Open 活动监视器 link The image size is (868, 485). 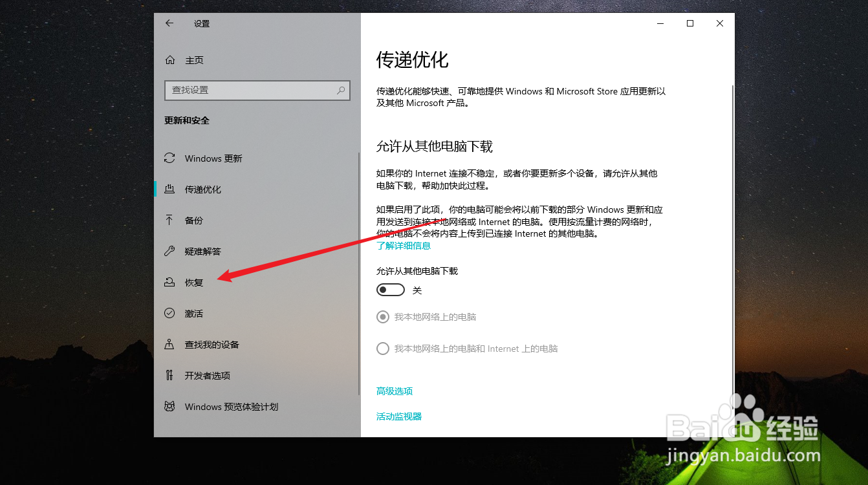tap(399, 416)
